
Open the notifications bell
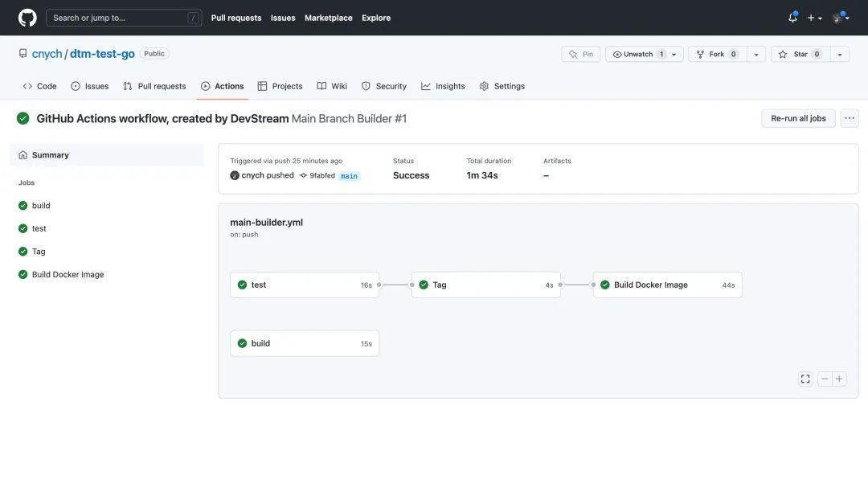(x=792, y=18)
